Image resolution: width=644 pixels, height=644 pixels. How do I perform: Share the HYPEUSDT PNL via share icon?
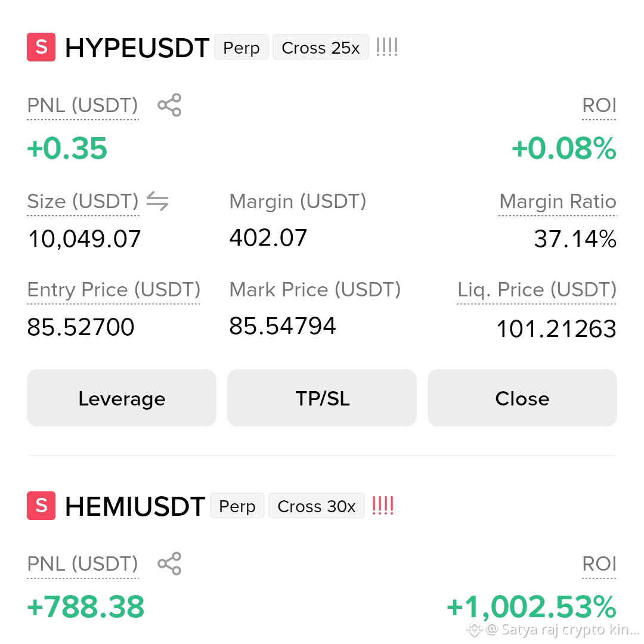(x=169, y=105)
